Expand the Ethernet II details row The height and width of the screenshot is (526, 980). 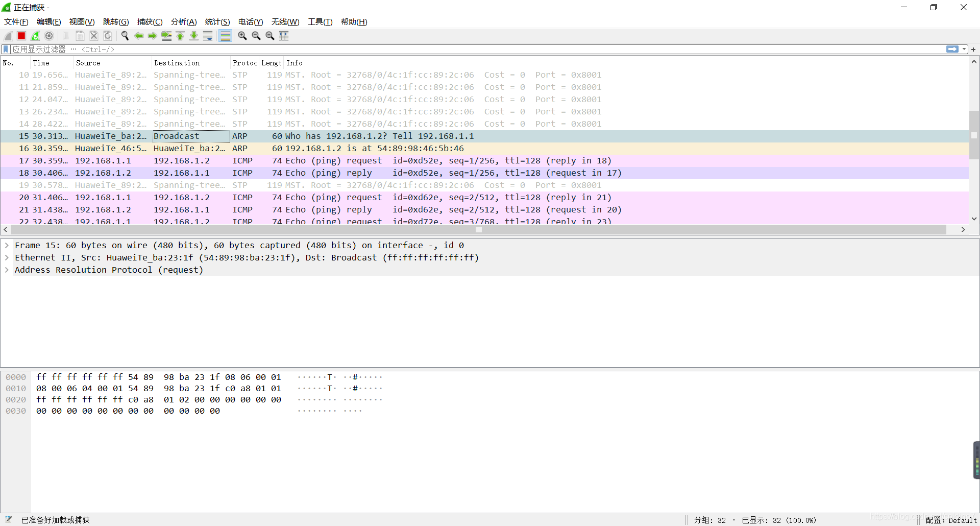7,258
